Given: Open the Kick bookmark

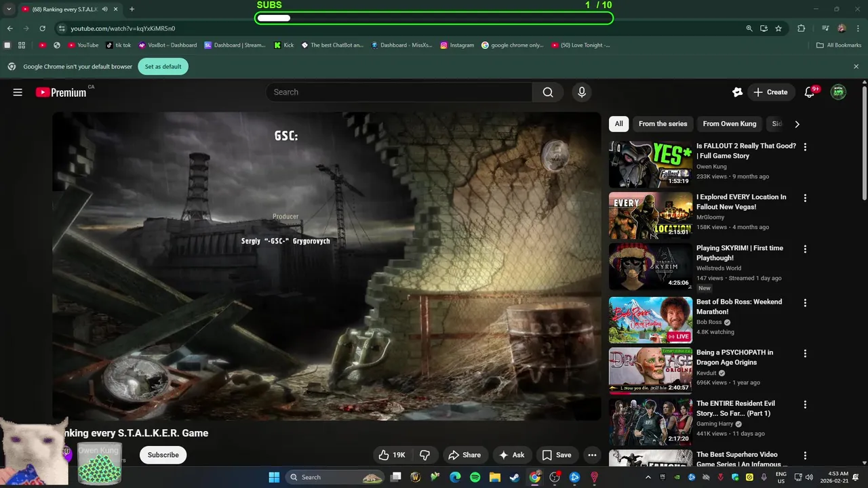Looking at the screenshot, I should [283, 45].
